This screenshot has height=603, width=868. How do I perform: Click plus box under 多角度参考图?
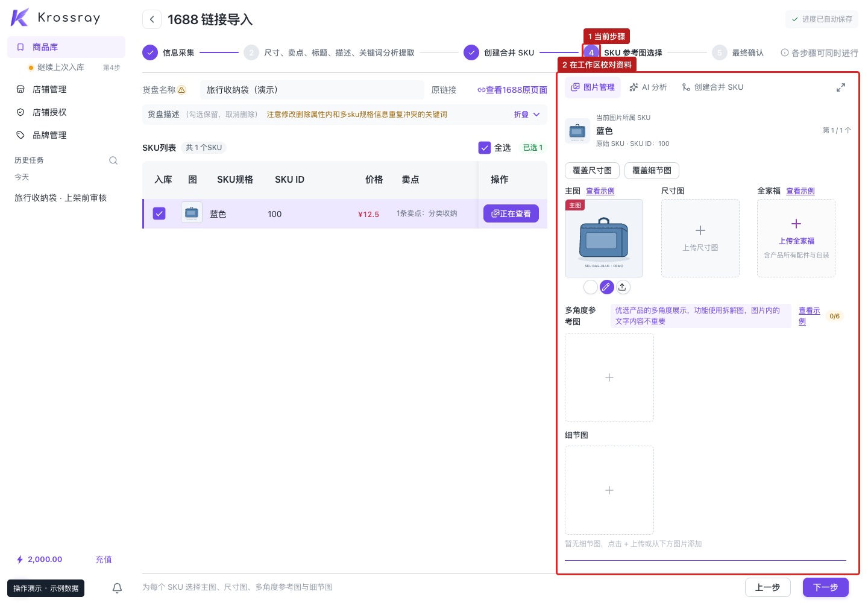pos(609,377)
